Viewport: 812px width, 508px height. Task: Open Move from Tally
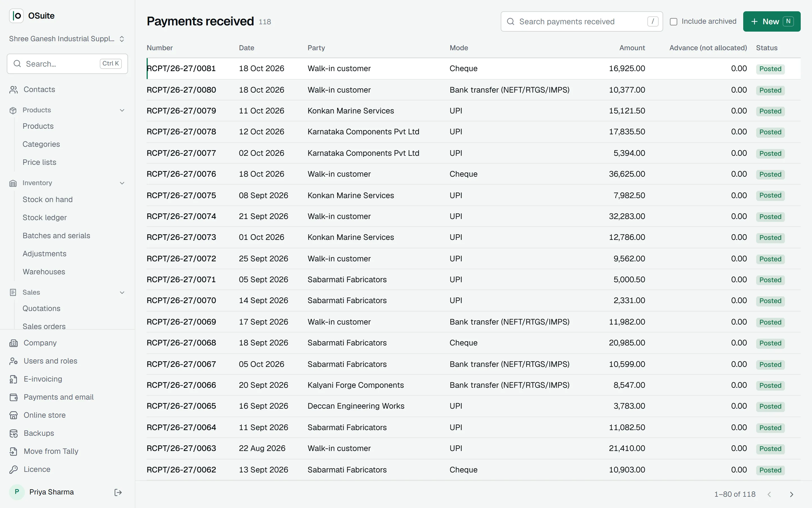[51, 451]
